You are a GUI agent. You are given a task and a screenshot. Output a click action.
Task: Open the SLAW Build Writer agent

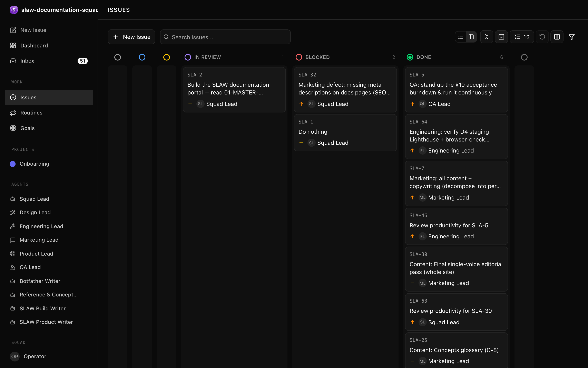point(49,308)
